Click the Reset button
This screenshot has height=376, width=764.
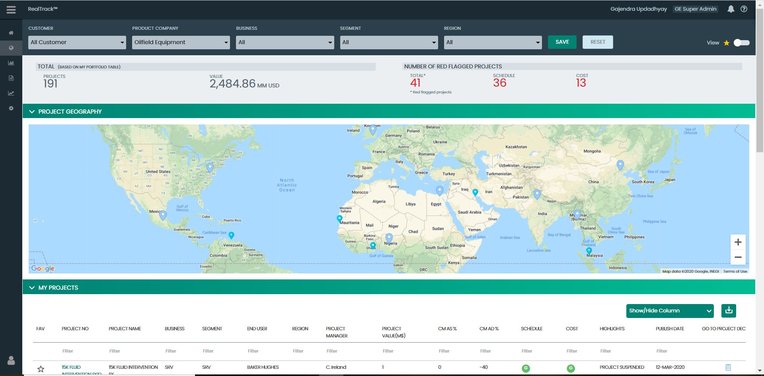598,42
